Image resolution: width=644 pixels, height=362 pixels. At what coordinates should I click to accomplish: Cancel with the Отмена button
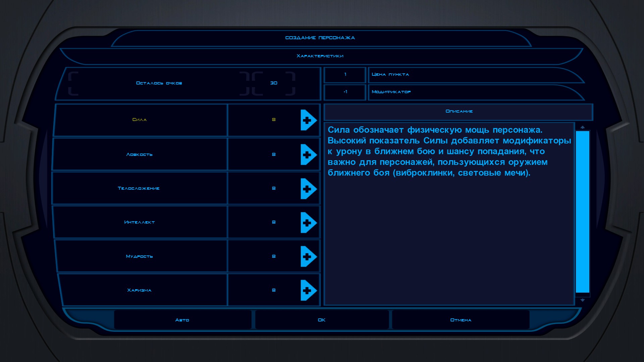(461, 320)
